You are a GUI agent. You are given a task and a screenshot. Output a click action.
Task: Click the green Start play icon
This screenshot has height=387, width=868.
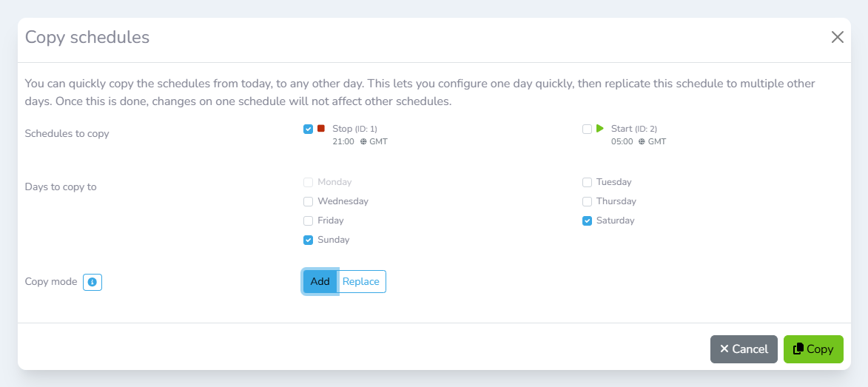point(600,129)
